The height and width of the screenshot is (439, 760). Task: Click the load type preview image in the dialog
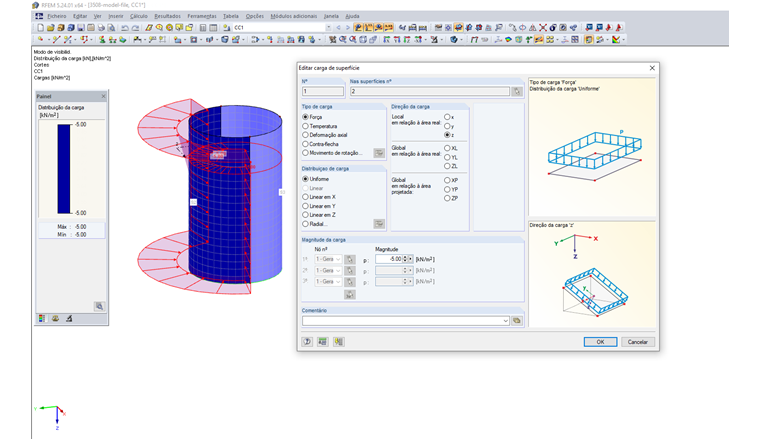(x=592, y=147)
